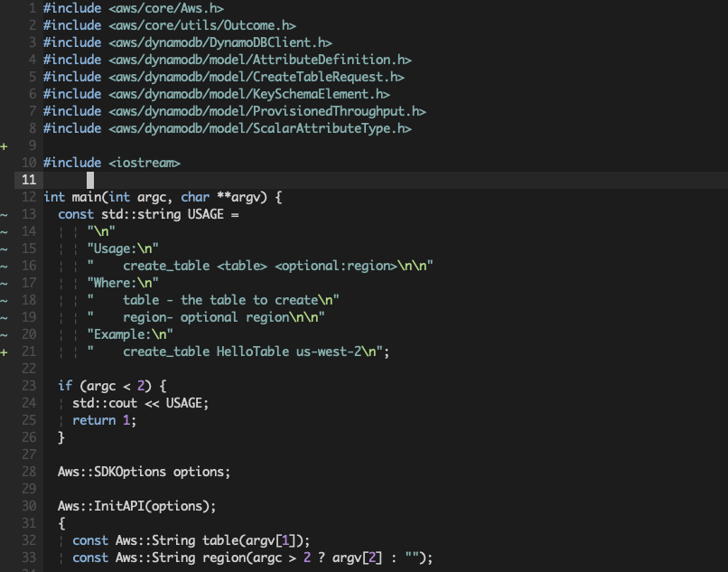Click line number 28 in gutter
Screen dimensions: 728x572
tap(29, 472)
